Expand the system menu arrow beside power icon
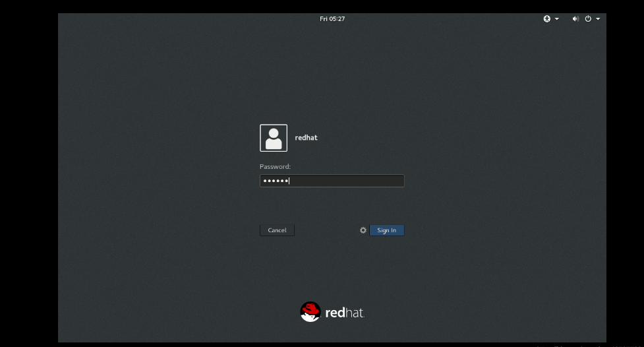The width and height of the screenshot is (644, 347). (x=598, y=19)
